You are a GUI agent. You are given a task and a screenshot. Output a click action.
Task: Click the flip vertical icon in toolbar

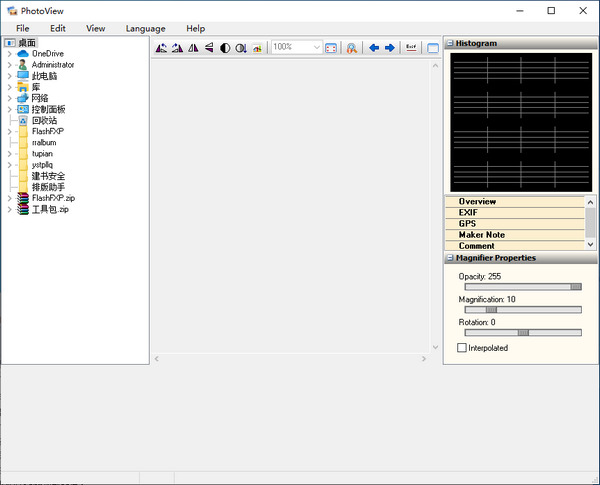coord(209,47)
